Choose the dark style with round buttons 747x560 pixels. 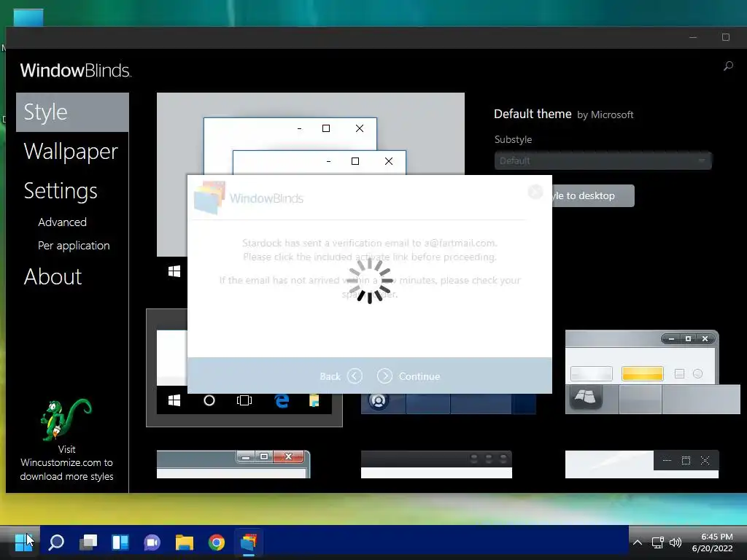436,464
